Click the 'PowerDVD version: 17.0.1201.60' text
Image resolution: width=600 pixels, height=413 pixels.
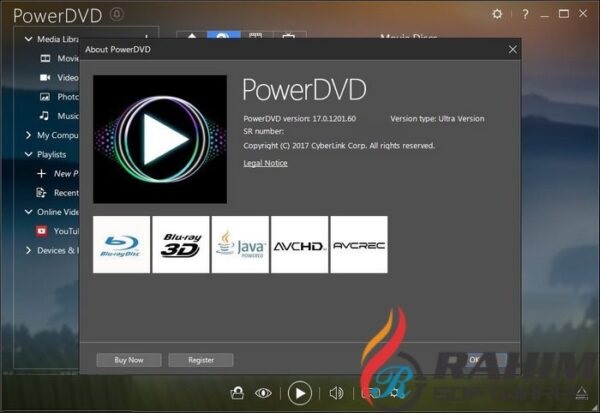click(x=300, y=119)
